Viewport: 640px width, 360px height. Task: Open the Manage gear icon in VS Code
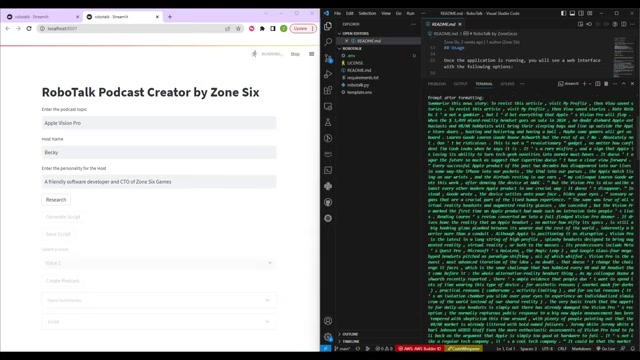tap(328, 337)
